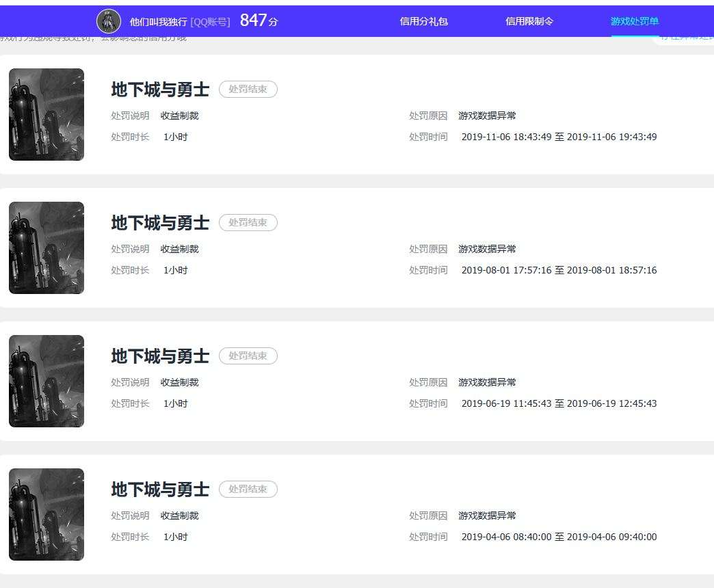The height and width of the screenshot is (588, 714).
Task: Click 处罚结束 badge on fourth record
Action: tap(248, 490)
